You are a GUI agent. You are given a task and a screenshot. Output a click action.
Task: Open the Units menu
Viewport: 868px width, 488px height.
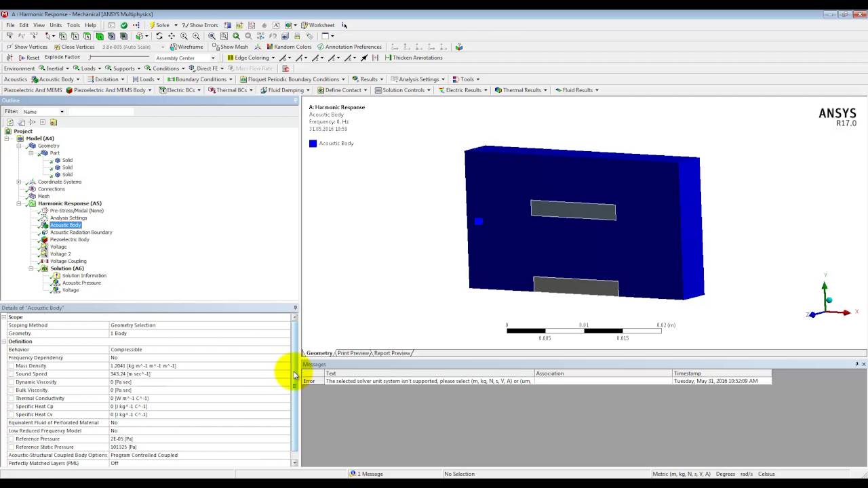click(56, 25)
